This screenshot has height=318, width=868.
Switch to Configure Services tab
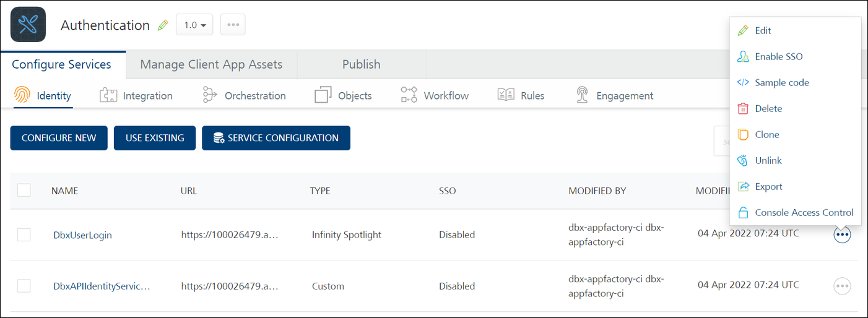[62, 64]
